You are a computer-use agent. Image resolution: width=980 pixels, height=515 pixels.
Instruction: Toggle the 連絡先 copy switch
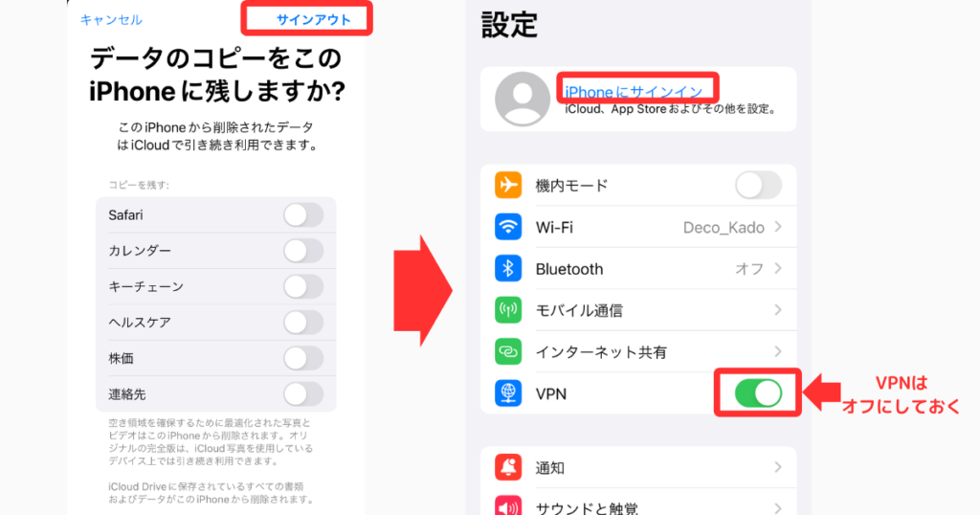303,394
